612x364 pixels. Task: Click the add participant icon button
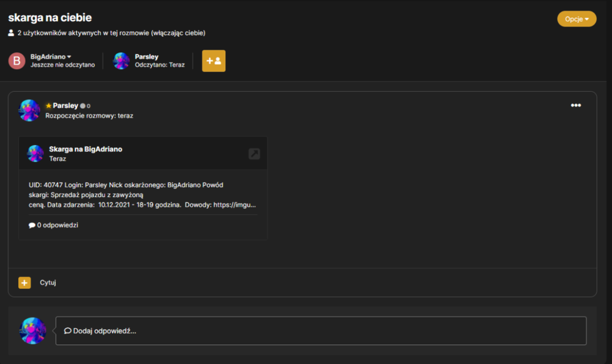tap(214, 61)
